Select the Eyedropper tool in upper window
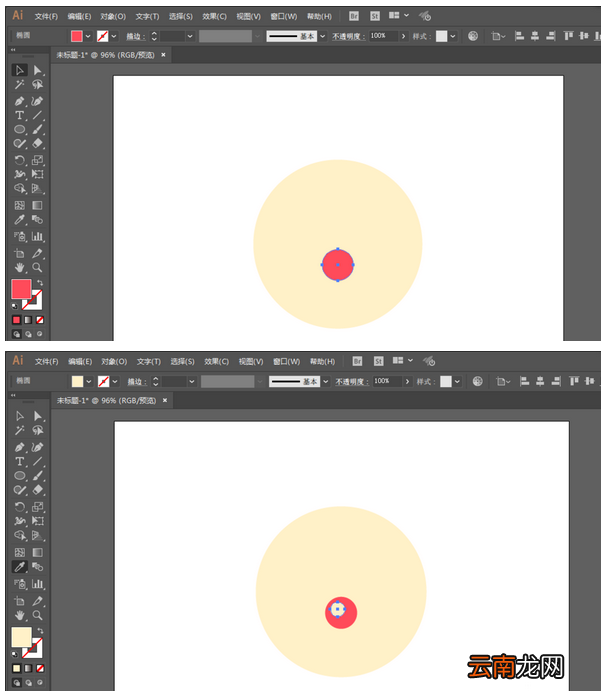This screenshot has width=601, height=695. coord(20,219)
